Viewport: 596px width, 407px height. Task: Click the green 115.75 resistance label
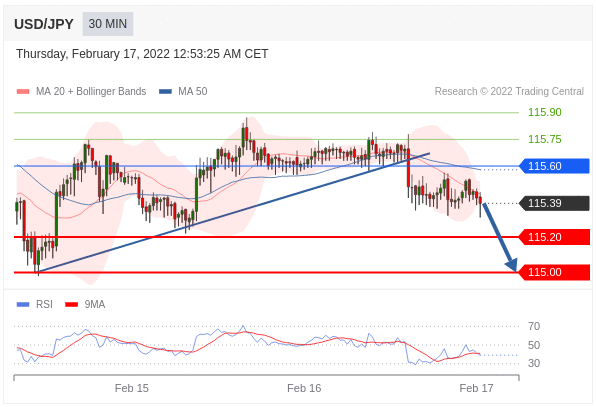(x=544, y=139)
